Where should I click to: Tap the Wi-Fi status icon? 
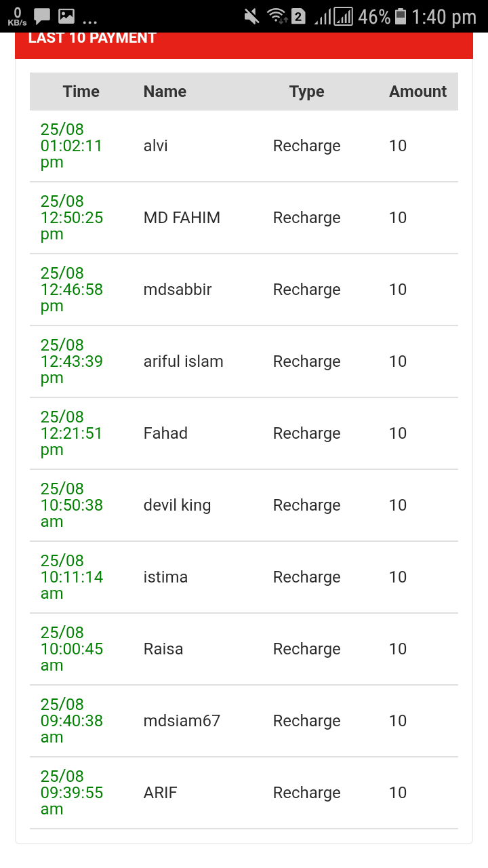(276, 16)
